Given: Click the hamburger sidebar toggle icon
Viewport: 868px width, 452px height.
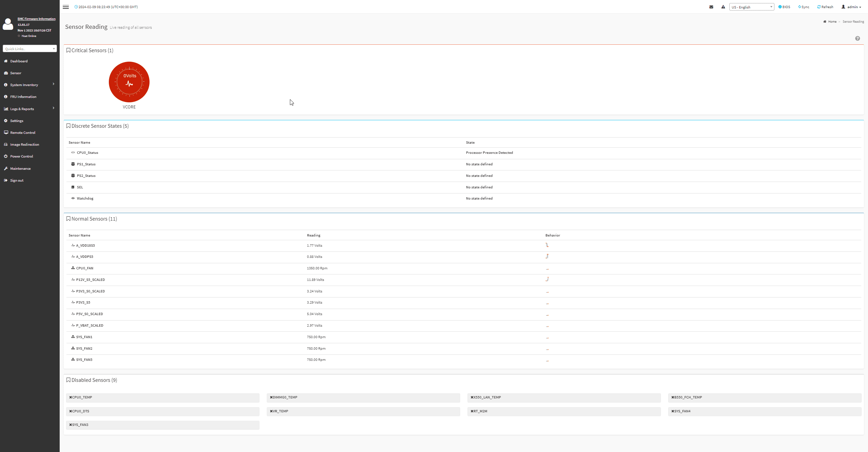Looking at the screenshot, I should click(66, 7).
